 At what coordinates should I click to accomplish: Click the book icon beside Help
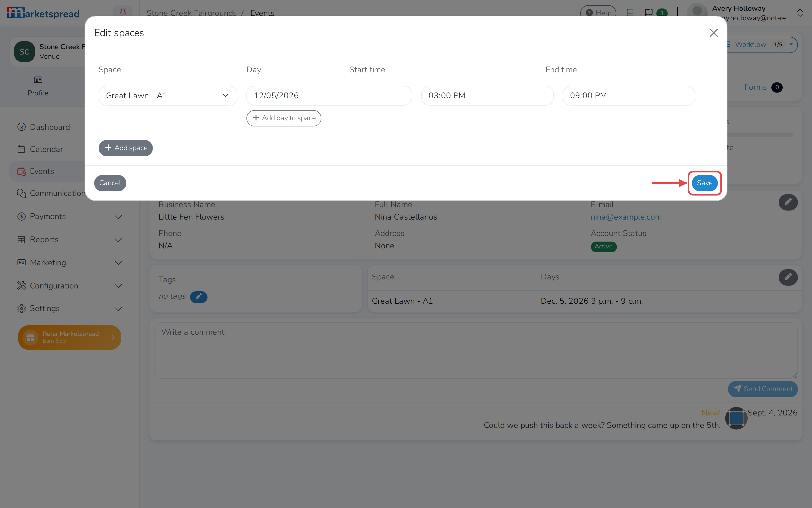630,12
